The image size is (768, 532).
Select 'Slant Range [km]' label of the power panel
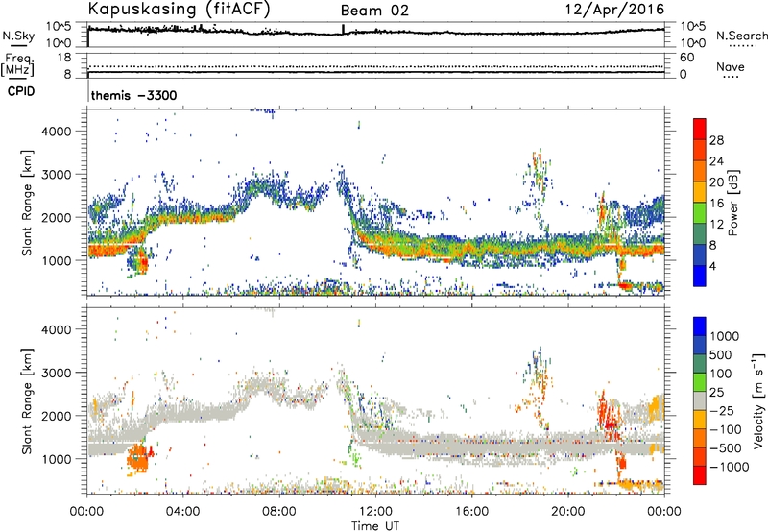tap(27, 203)
